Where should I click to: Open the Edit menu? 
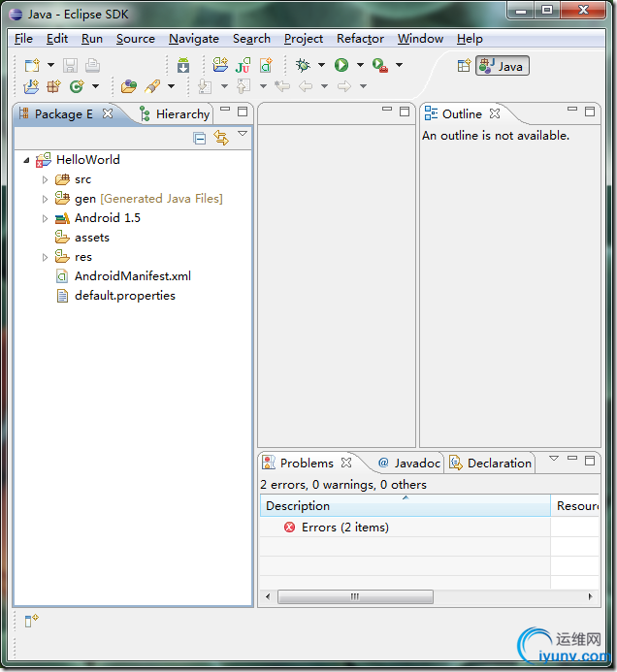coord(57,39)
